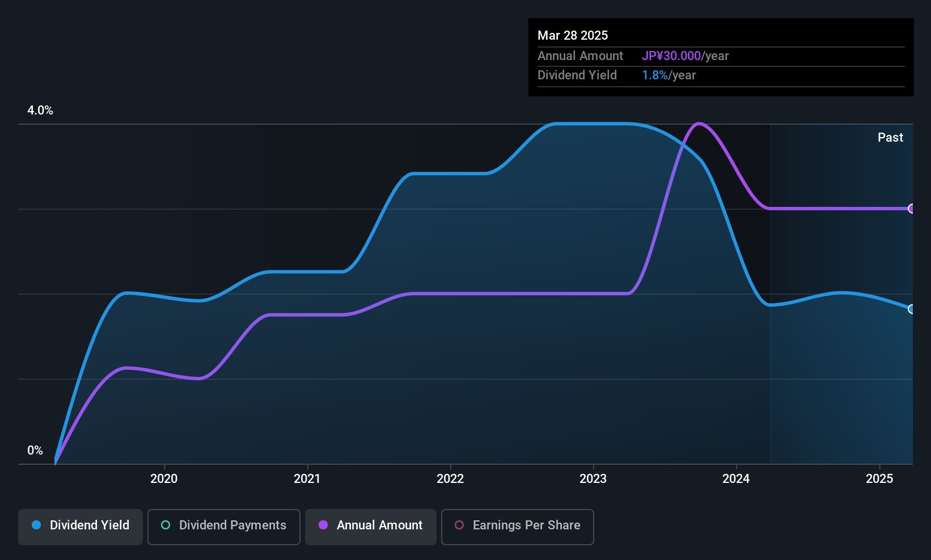Viewport: 931px width, 560px height.
Task: Click the 2023 x-axis label
Action: (593, 478)
